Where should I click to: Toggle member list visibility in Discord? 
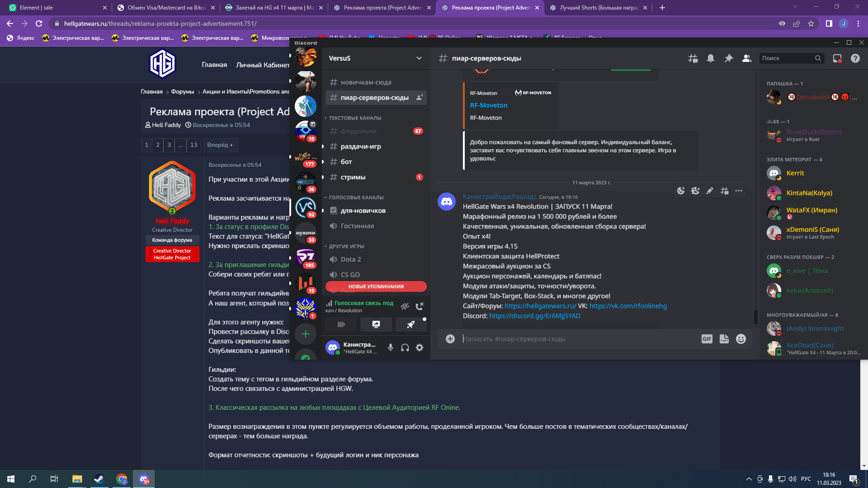(747, 58)
